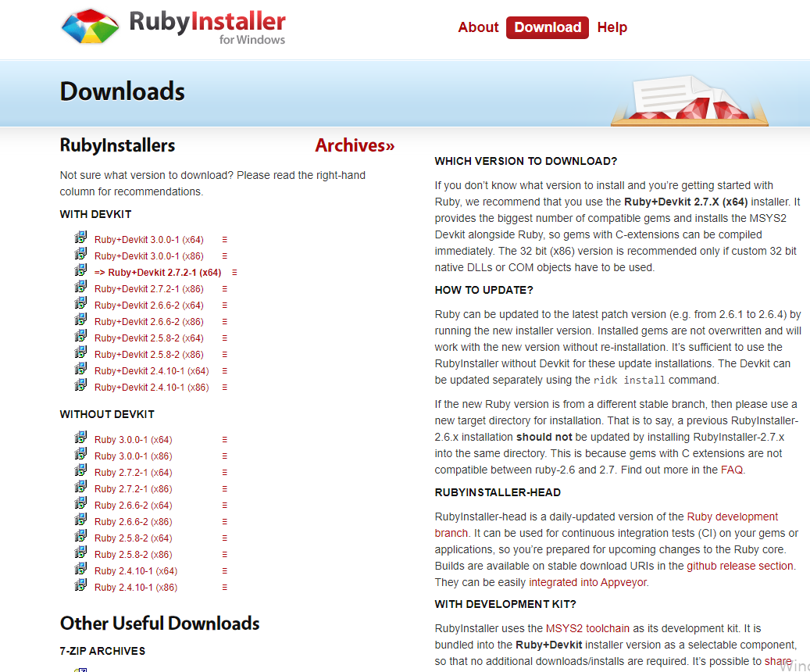Download Ruby+Devkit 2.6.6-2 (x64)
810x672 pixels.
click(x=148, y=306)
